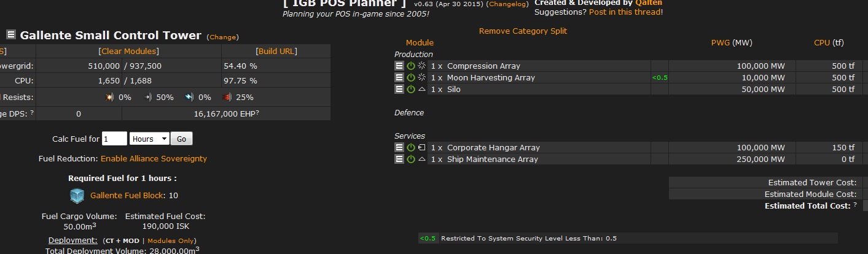Sort by the Module column header
The height and width of the screenshot is (254, 868).
click(x=420, y=43)
